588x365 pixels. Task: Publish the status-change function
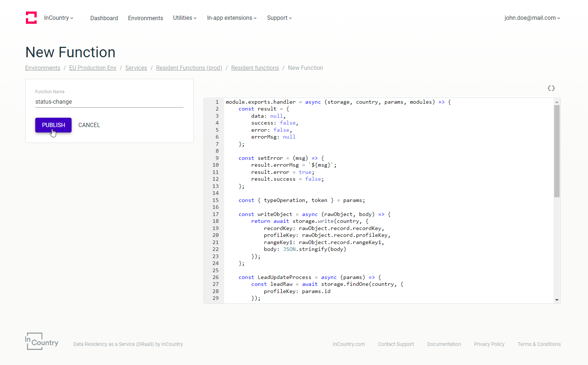pos(53,125)
